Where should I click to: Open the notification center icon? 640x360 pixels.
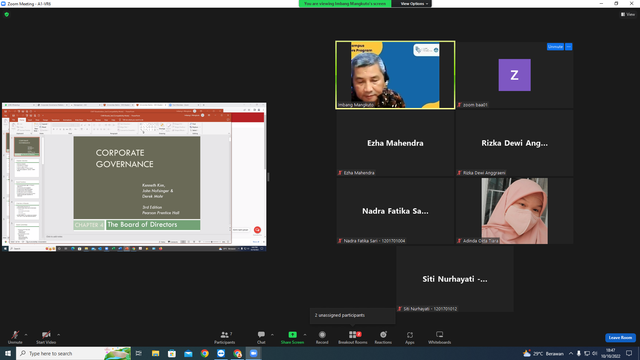point(629,353)
